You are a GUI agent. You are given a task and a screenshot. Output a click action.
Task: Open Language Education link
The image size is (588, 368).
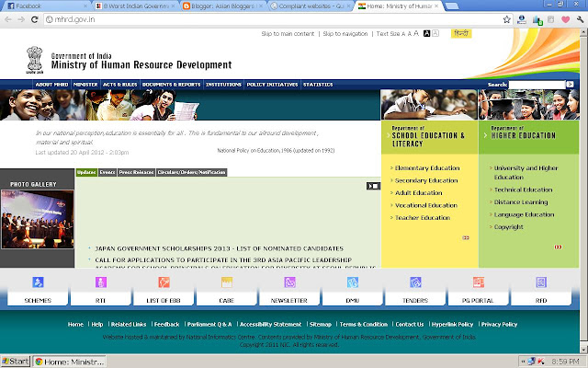coord(524,214)
